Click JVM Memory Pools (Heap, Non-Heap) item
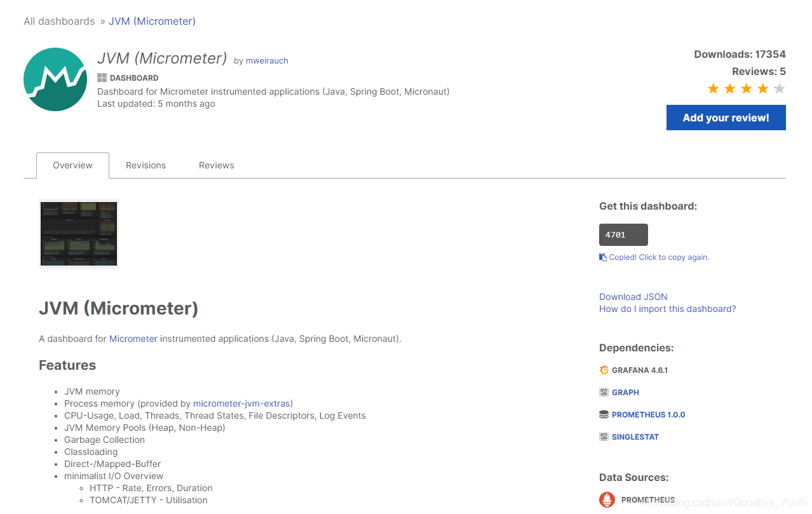 (145, 428)
